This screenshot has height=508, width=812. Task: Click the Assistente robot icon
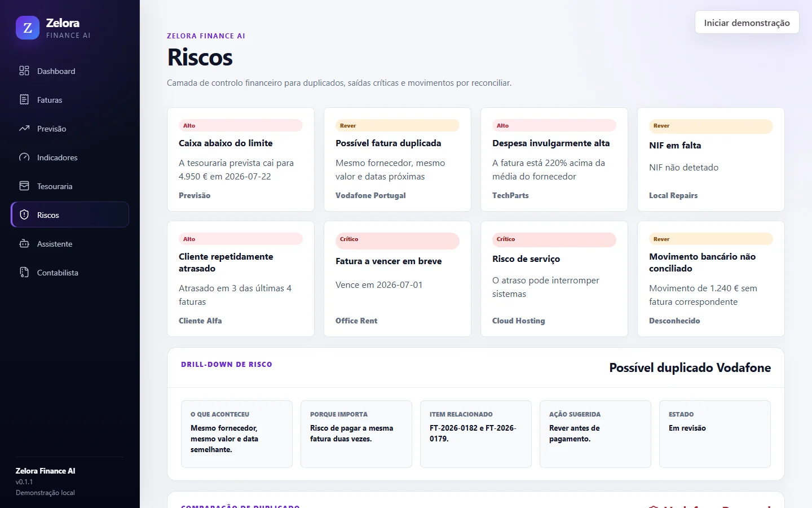[24, 243]
